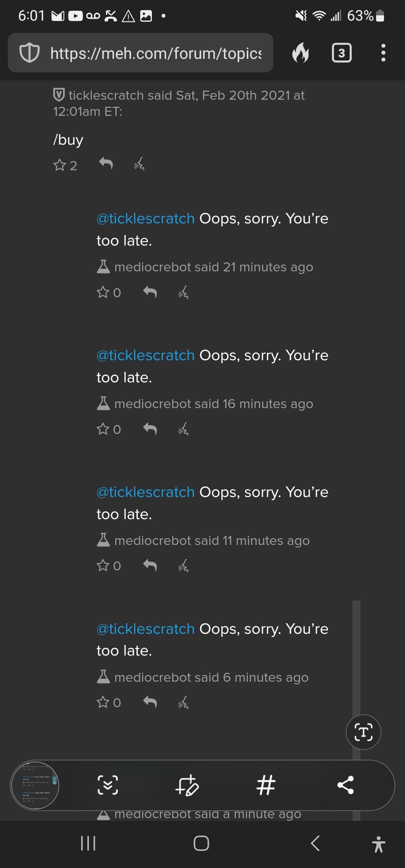The width and height of the screenshot is (405, 868).
Task: Reply to mediocrebot's 16 minutes ago comment
Action: [150, 428]
